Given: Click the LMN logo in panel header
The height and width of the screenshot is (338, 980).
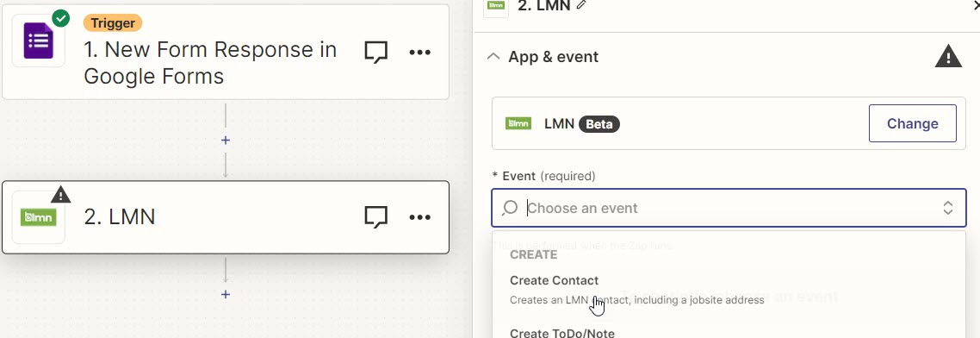Looking at the screenshot, I should (496, 6).
